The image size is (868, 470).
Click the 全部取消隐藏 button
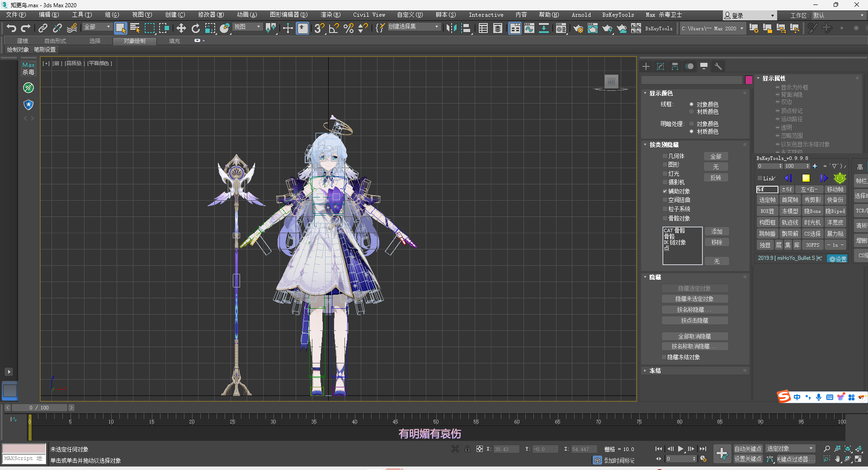pos(695,336)
